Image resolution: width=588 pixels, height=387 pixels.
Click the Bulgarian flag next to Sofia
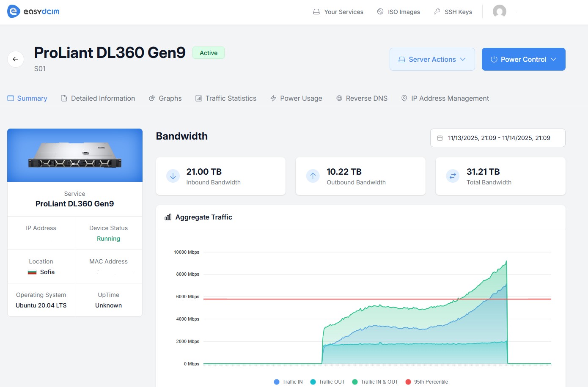(32, 272)
